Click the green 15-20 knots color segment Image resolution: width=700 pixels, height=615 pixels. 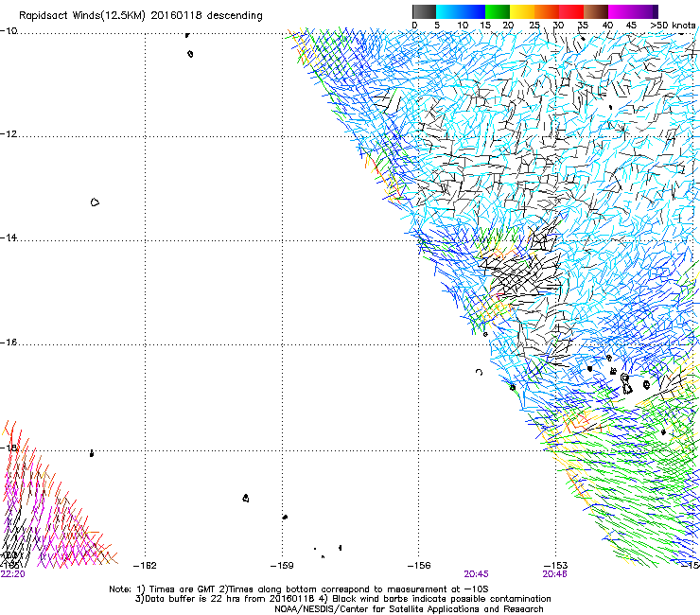(x=498, y=11)
